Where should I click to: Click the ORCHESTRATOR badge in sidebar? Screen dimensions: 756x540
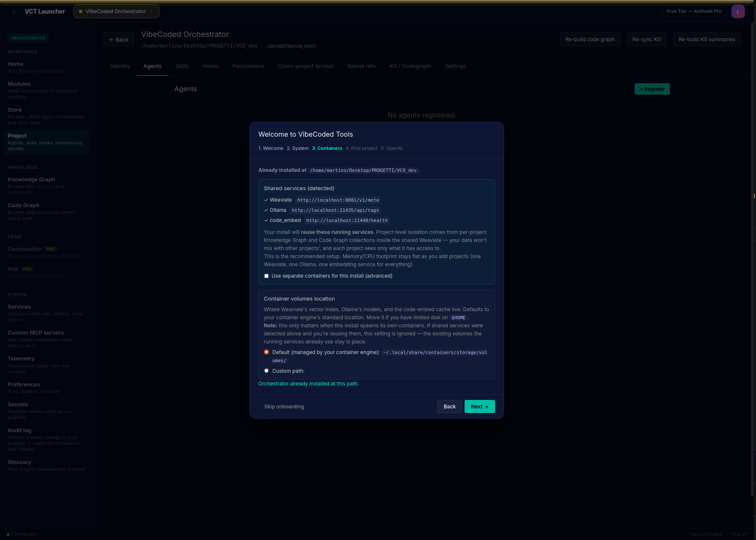[28, 38]
